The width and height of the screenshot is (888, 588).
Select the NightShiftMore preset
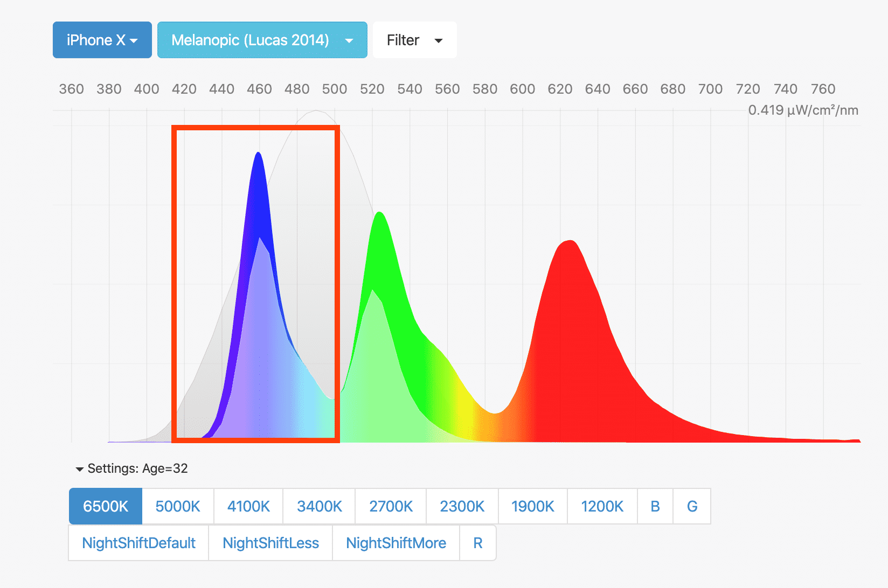coord(396,543)
